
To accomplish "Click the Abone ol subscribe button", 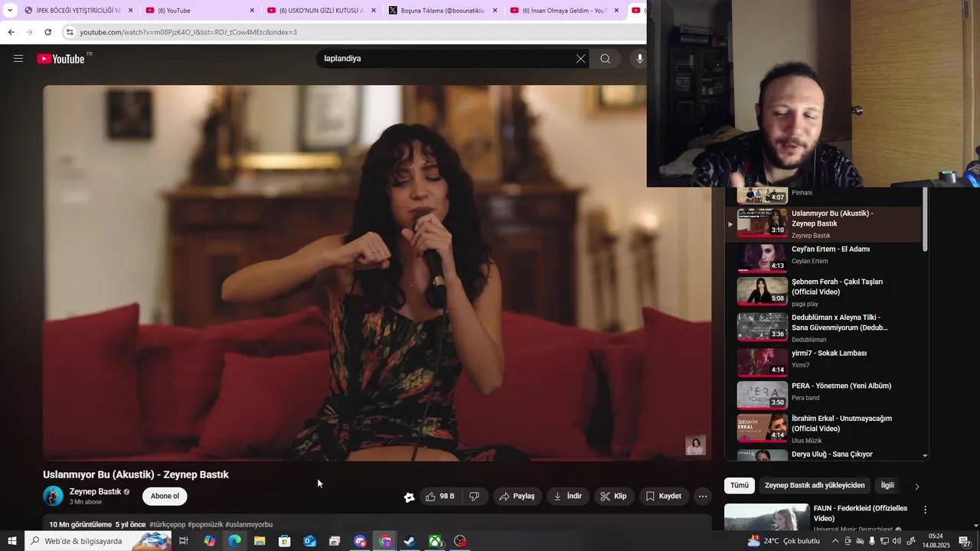I will pos(165,497).
